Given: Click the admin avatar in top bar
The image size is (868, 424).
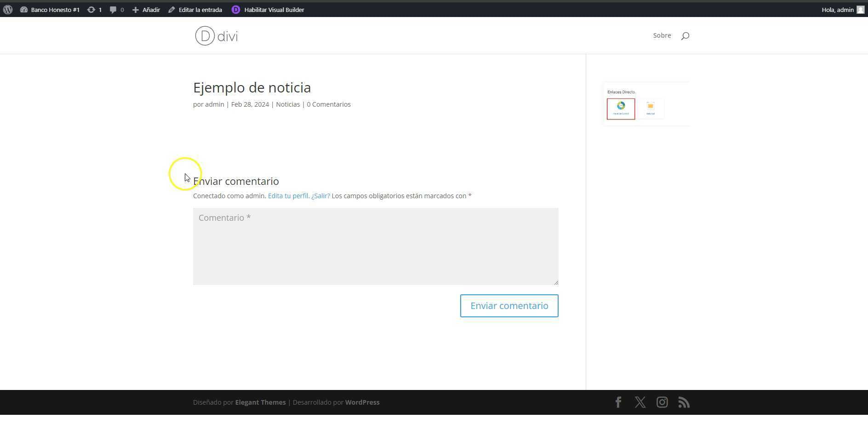Looking at the screenshot, I should pos(860,10).
